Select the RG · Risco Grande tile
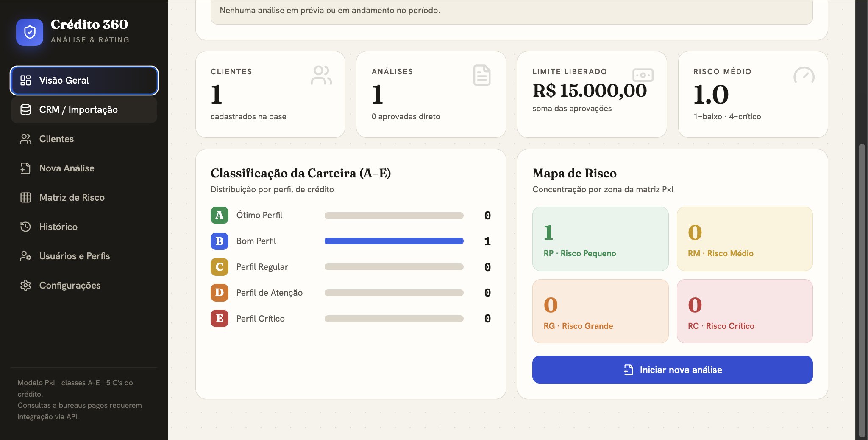The width and height of the screenshot is (868, 440). [600, 311]
